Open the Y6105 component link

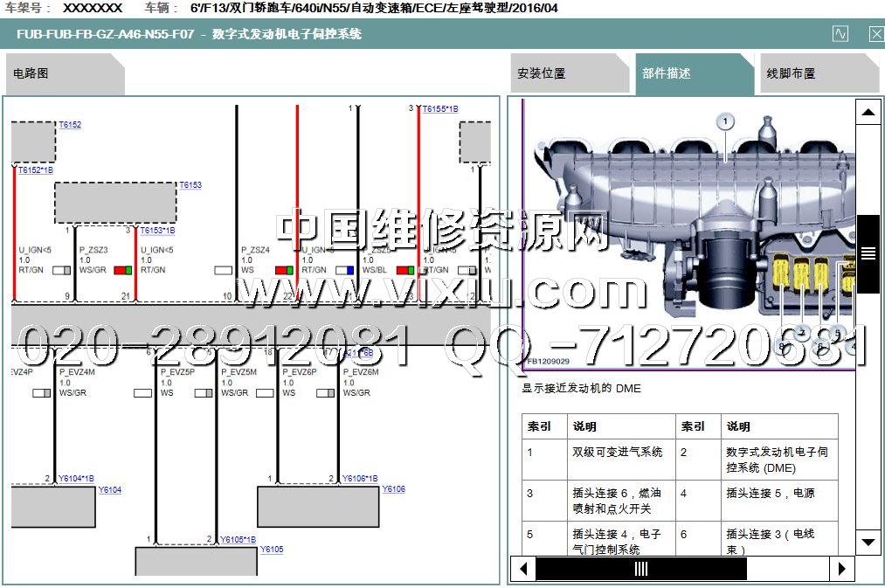pos(271,550)
